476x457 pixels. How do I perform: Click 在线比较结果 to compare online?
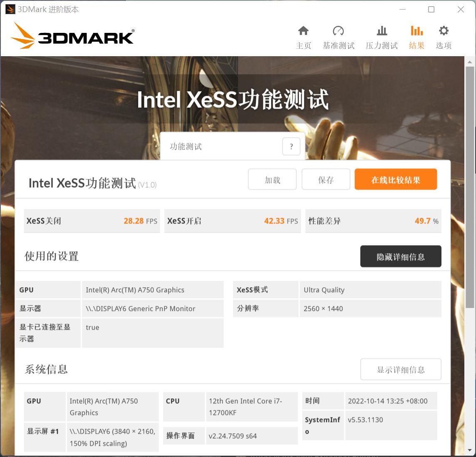(395, 179)
